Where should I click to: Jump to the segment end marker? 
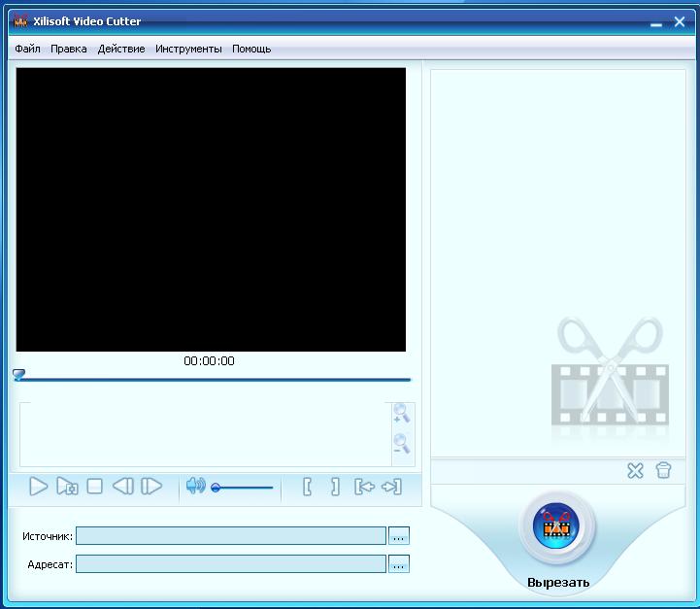(x=392, y=487)
